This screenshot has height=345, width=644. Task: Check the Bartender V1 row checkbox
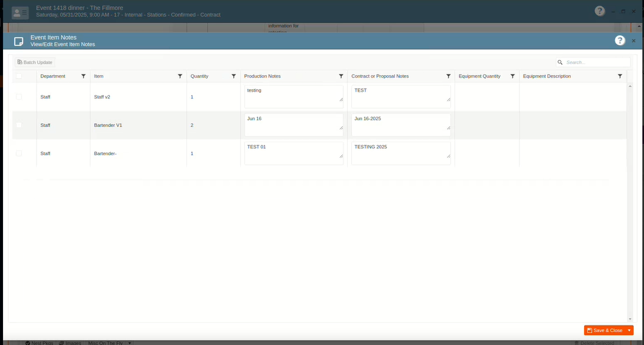[x=19, y=125]
